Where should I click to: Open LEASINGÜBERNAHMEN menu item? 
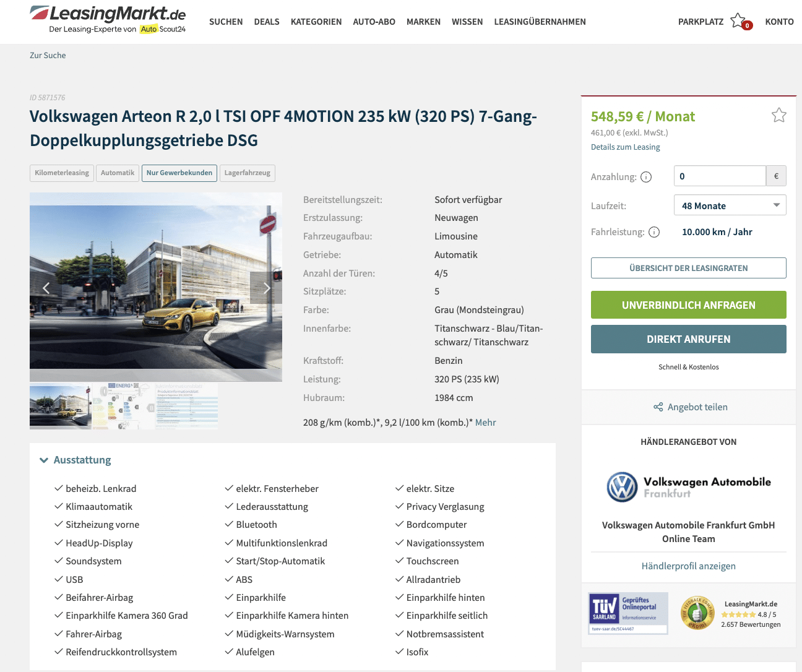point(540,22)
